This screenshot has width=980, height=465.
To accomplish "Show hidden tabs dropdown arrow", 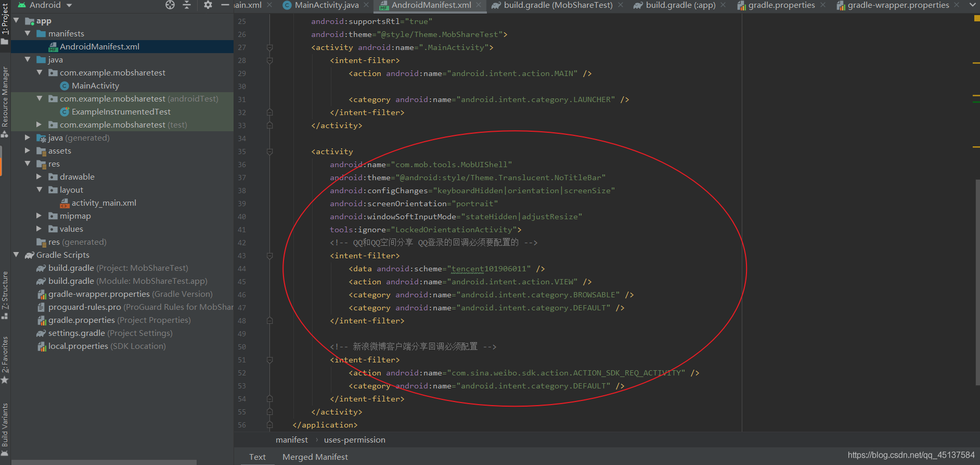I will (x=973, y=5).
